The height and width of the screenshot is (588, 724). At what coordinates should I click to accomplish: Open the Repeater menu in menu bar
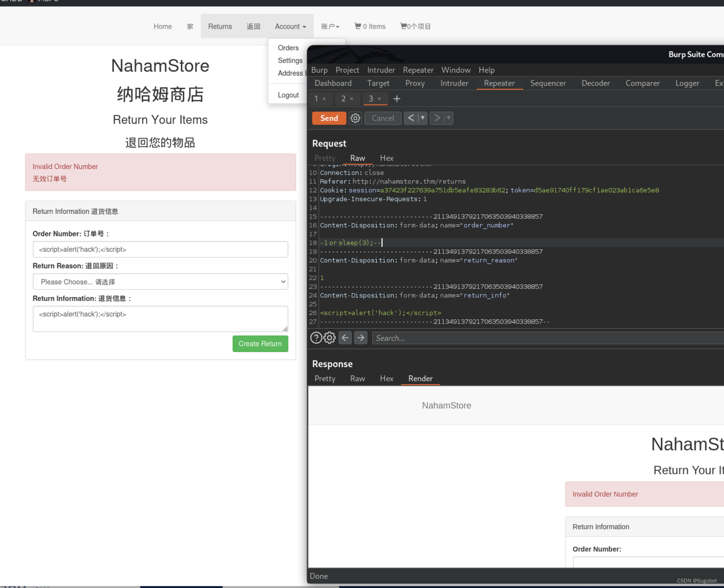[418, 70]
